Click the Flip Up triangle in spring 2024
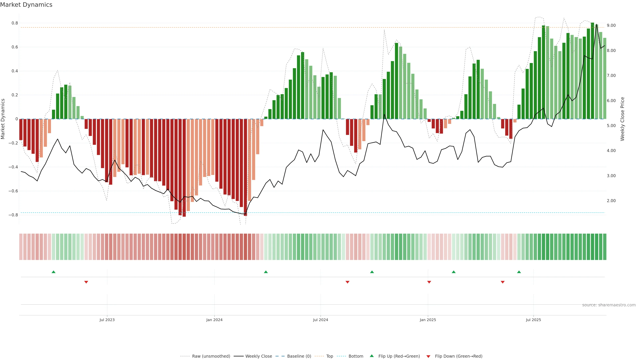The height and width of the screenshot is (362, 644). [x=266, y=272]
